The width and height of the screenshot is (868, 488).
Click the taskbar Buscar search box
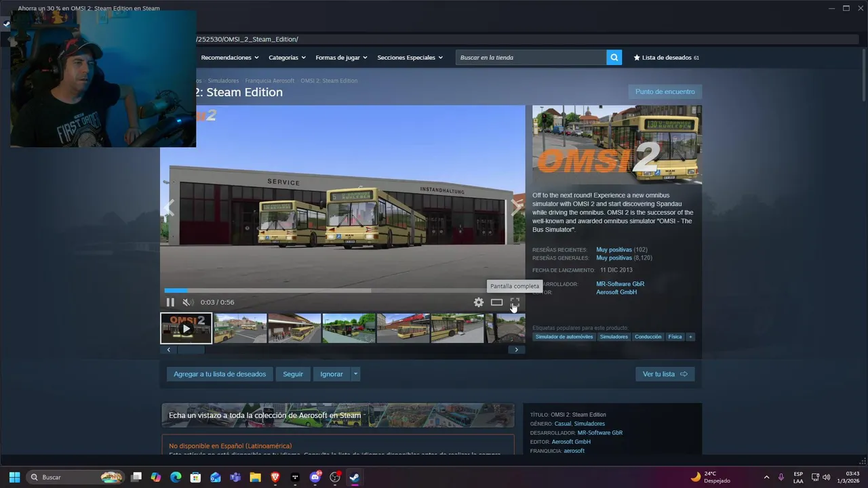pos(76,477)
